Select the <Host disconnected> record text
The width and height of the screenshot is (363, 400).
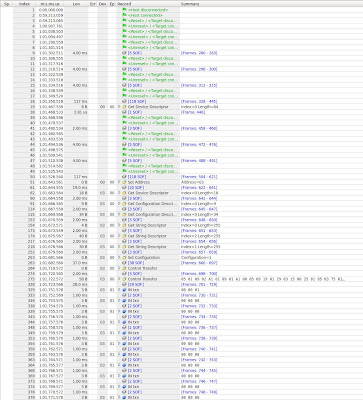click(x=148, y=10)
